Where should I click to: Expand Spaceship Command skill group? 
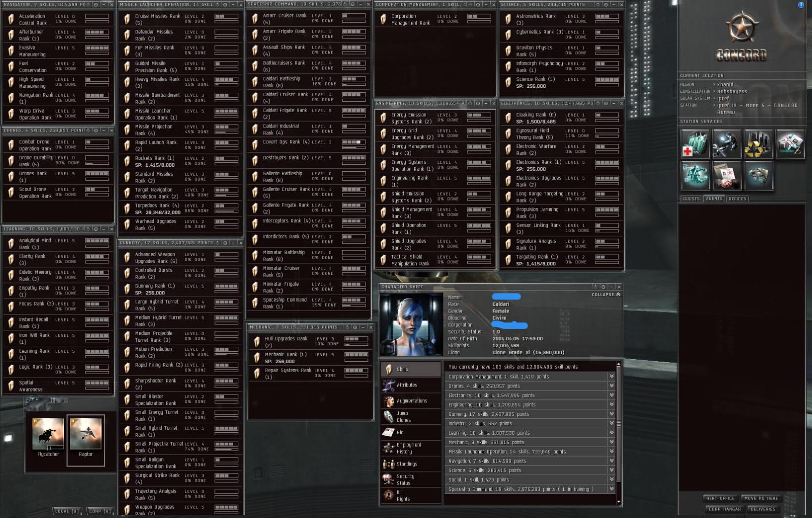(x=612, y=489)
